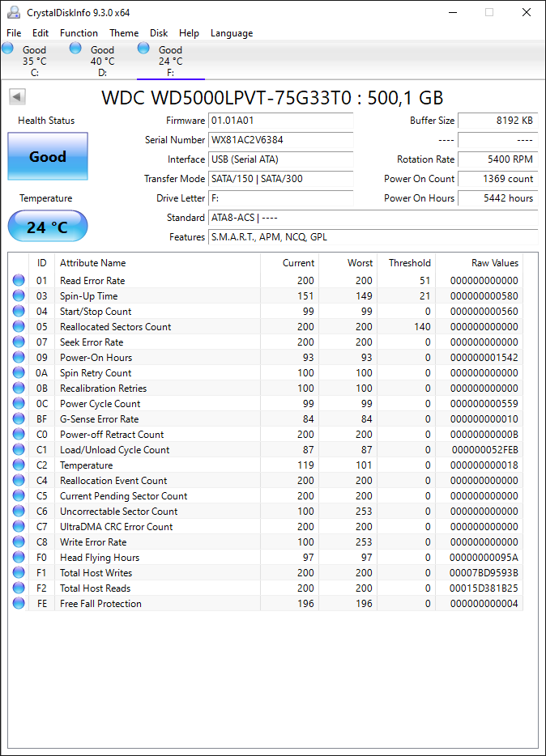The width and height of the screenshot is (546, 756).
Task: Select the Total Host Reads attribute name
Action: pyautogui.click(x=95, y=588)
